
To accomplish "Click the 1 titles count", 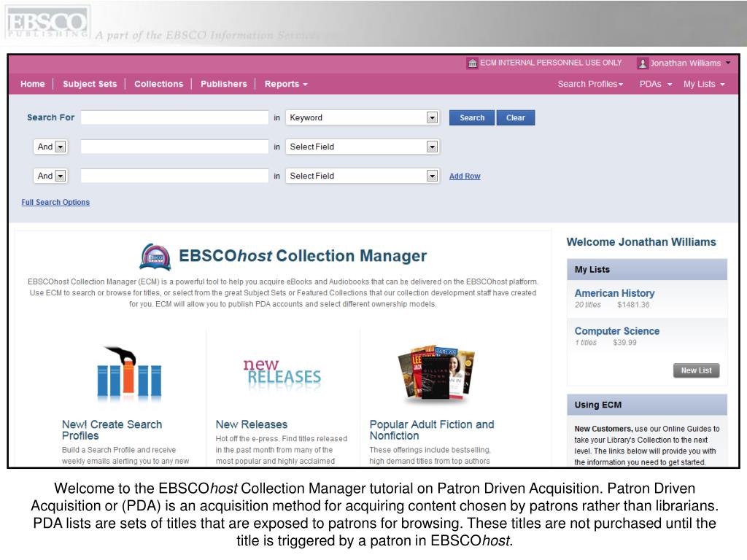I will (586, 343).
